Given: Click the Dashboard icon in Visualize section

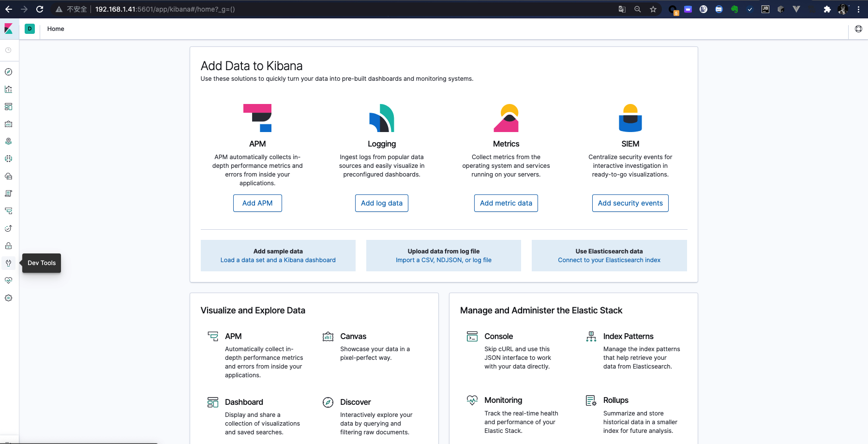Looking at the screenshot, I should tap(213, 402).
